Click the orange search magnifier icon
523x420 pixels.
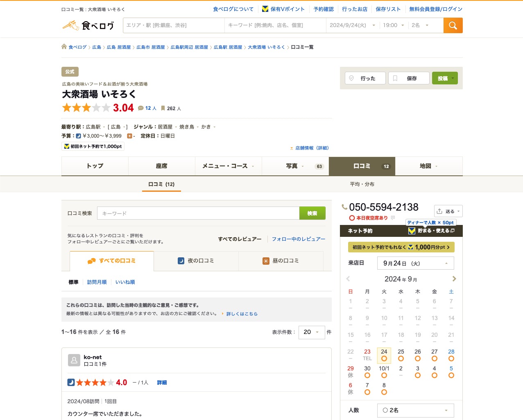point(453,25)
